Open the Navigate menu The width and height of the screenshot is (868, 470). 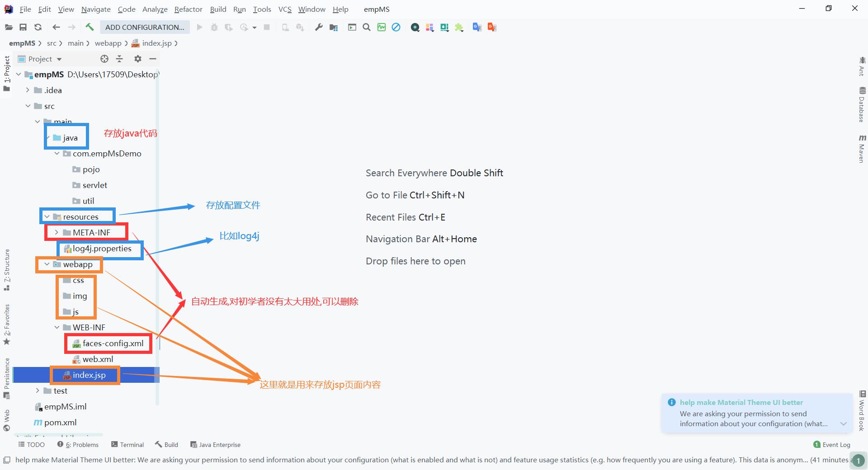(96, 9)
